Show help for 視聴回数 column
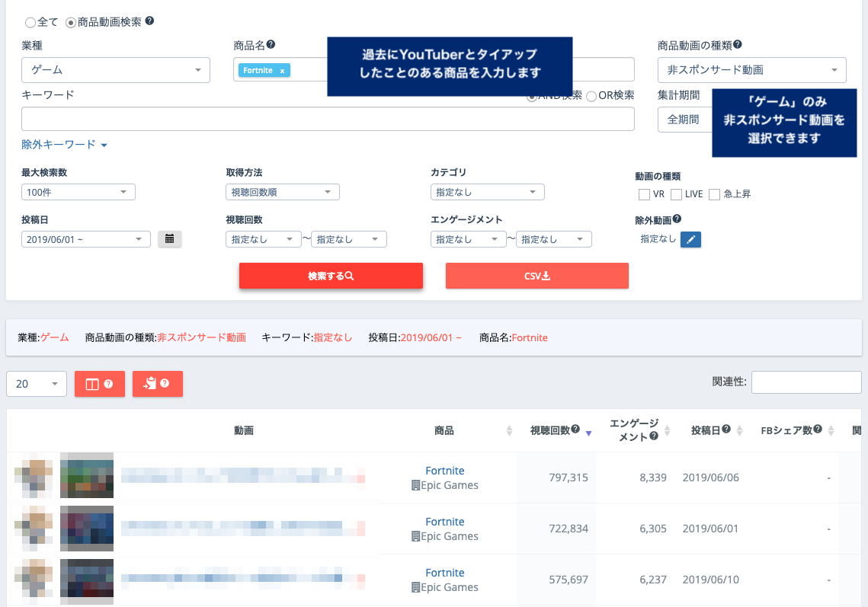Image resolution: width=868 pixels, height=607 pixels. [x=575, y=430]
